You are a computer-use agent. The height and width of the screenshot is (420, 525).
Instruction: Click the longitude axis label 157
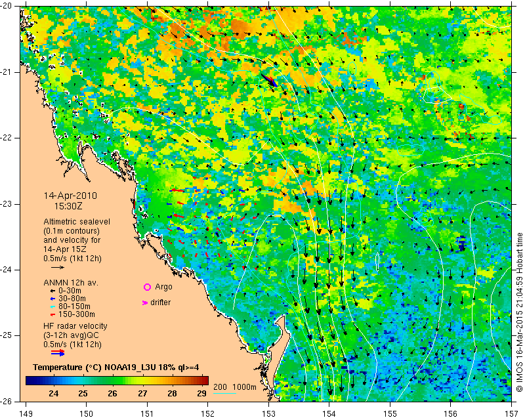[512, 414]
